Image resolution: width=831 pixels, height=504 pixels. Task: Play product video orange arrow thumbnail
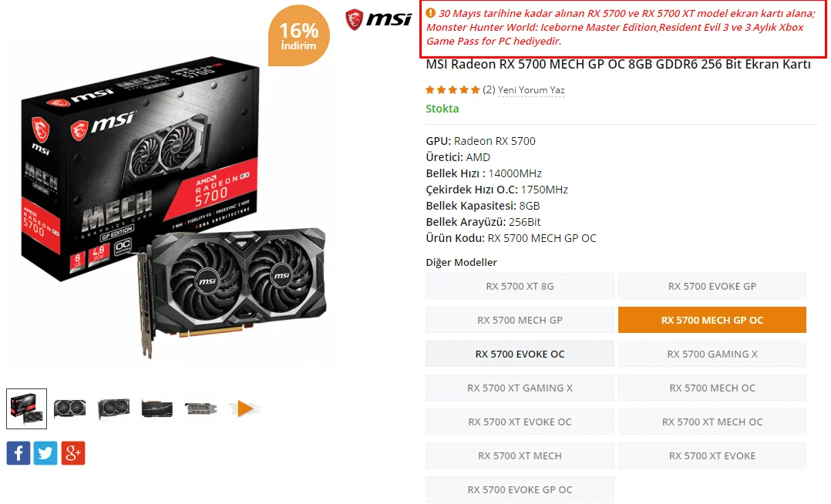[244, 408]
